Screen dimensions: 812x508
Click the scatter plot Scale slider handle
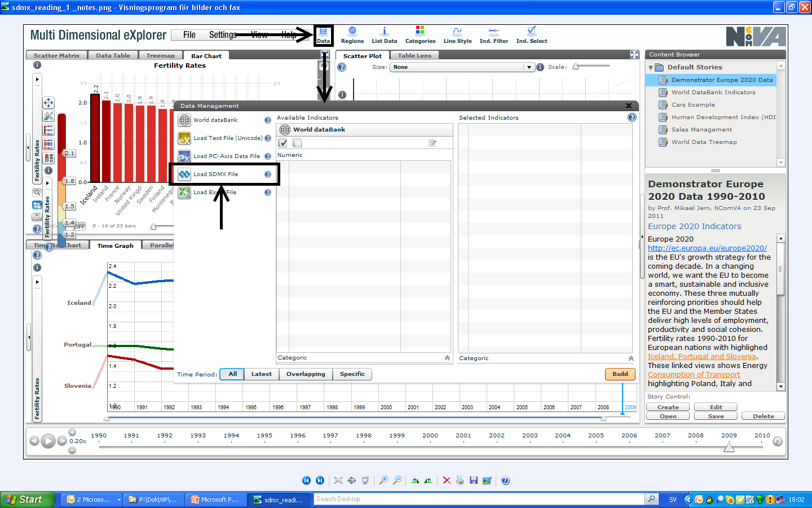point(576,67)
